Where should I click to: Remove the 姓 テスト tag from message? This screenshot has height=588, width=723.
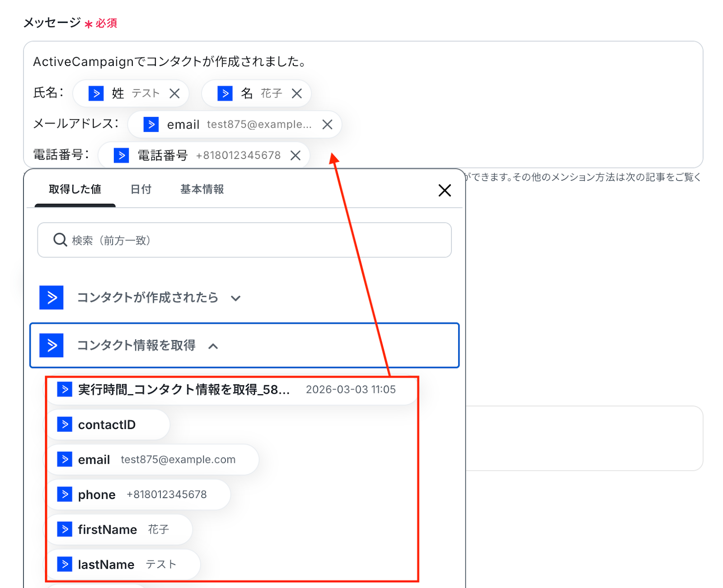pos(174,93)
